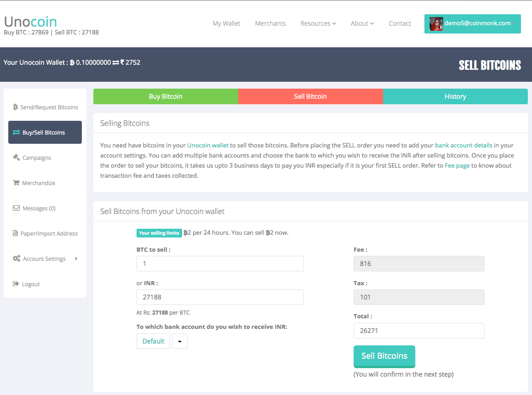Click the gears icon next to Account Settings
Viewport: 532px width, 395px height.
16,259
